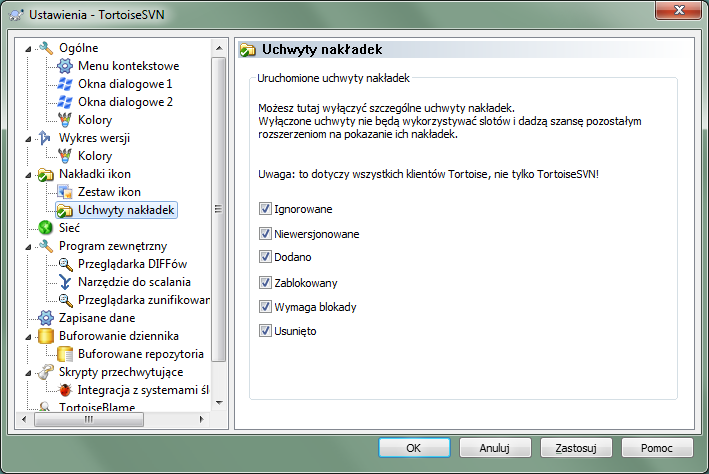Click the Buforowanie dziennika database icon
The image size is (709, 474).
click(x=46, y=336)
